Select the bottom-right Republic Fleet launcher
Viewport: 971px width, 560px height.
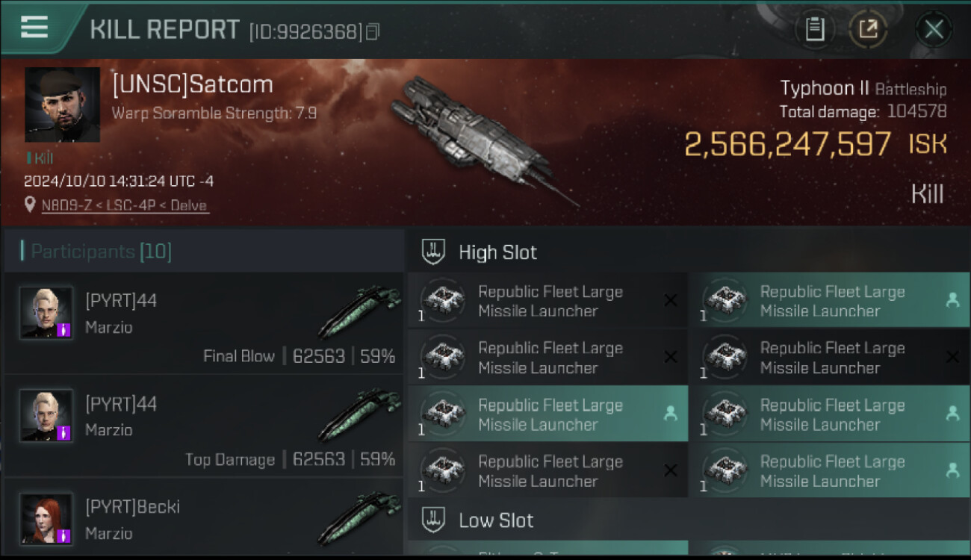coord(829,471)
